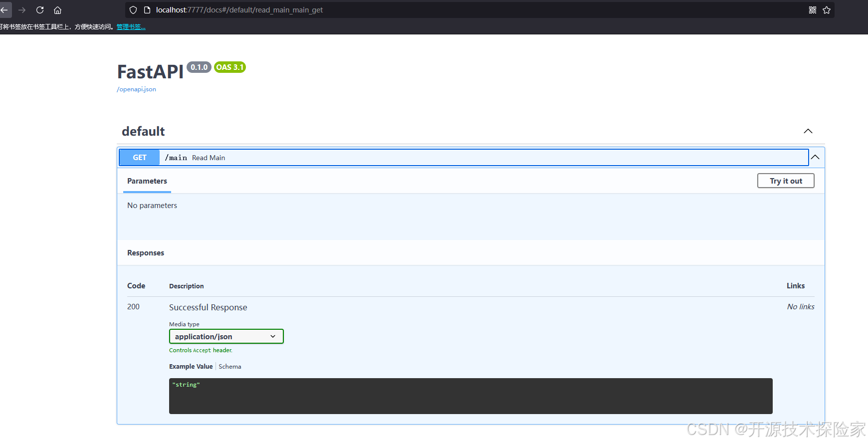Switch to the Schema tab
The image size is (868, 444).
point(229,366)
